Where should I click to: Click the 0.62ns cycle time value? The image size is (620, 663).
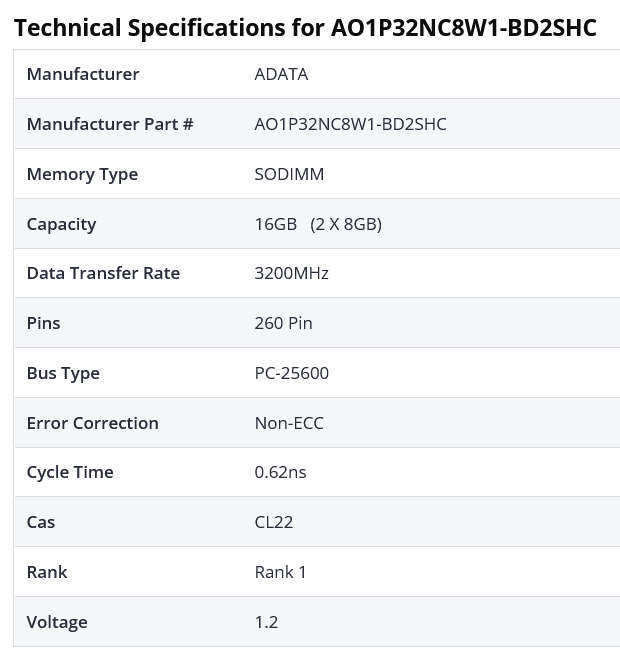(x=280, y=472)
